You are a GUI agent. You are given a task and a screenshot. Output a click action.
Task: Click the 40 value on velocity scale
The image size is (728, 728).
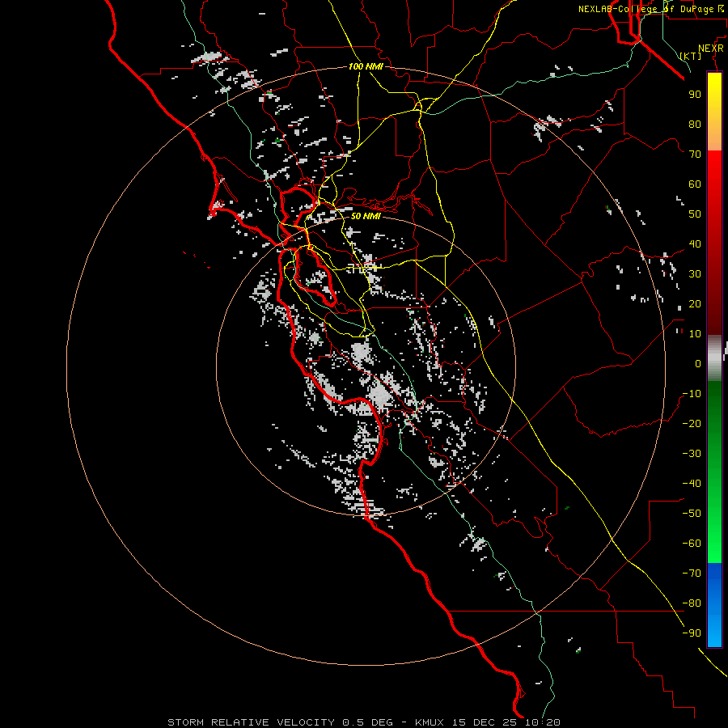(695, 244)
